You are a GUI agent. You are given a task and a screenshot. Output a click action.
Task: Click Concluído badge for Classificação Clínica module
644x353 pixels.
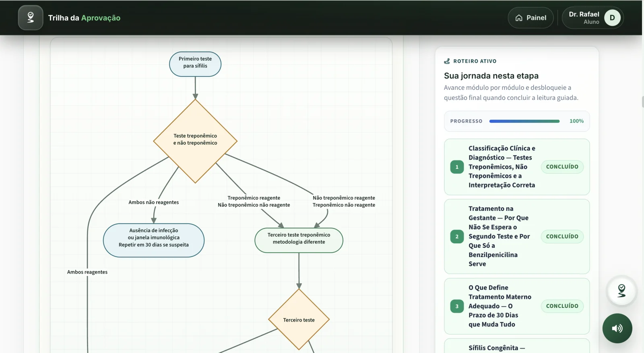[562, 167]
